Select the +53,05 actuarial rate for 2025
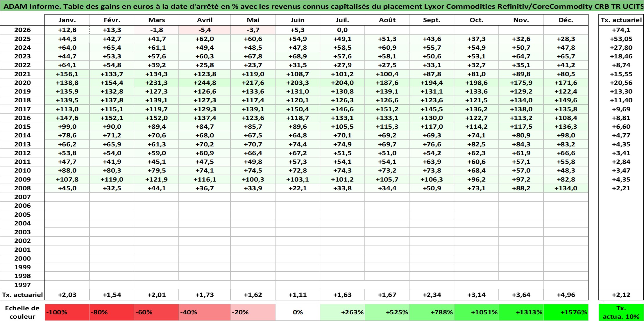 pos(621,39)
